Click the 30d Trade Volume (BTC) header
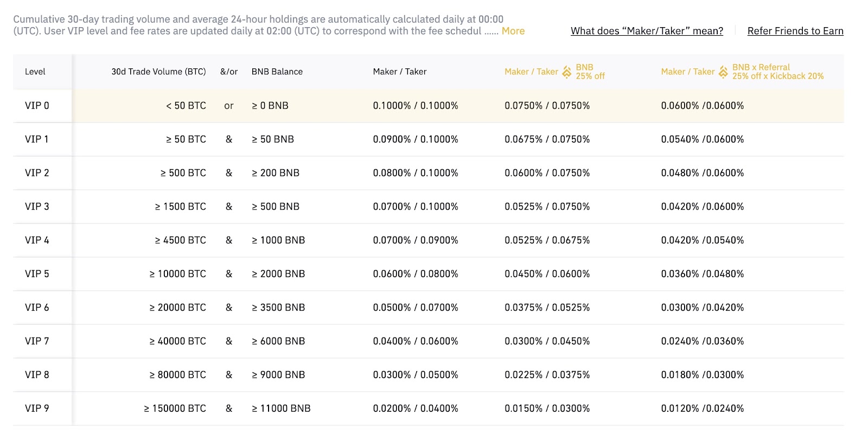 158,72
